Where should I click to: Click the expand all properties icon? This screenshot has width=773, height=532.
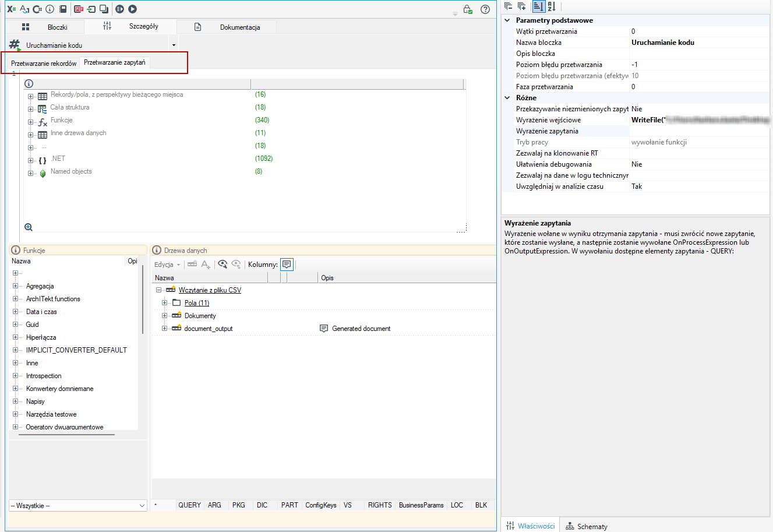tap(522, 6)
